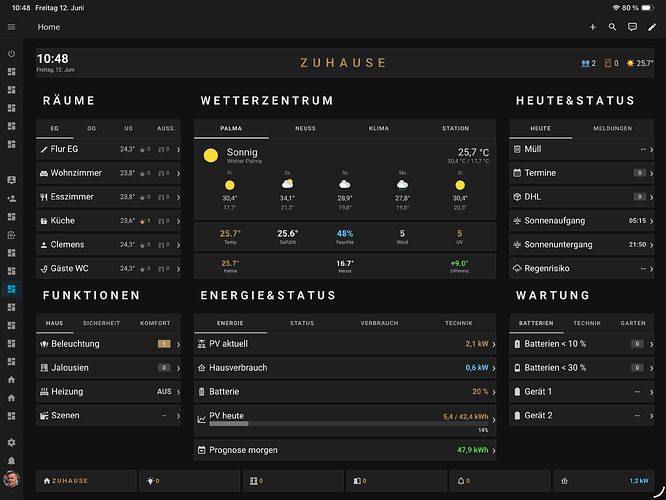666x500 pixels.
Task: Click the power icon in sidebar
Action: (11, 54)
